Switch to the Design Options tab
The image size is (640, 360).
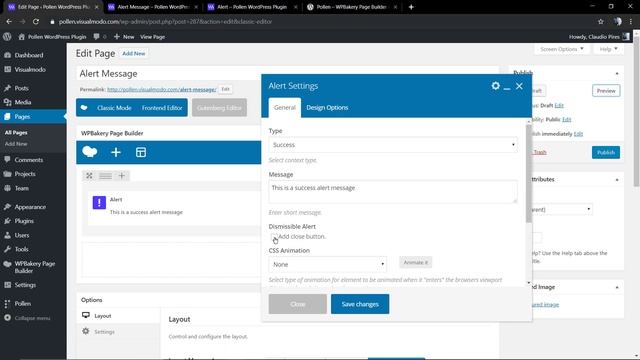point(327,108)
